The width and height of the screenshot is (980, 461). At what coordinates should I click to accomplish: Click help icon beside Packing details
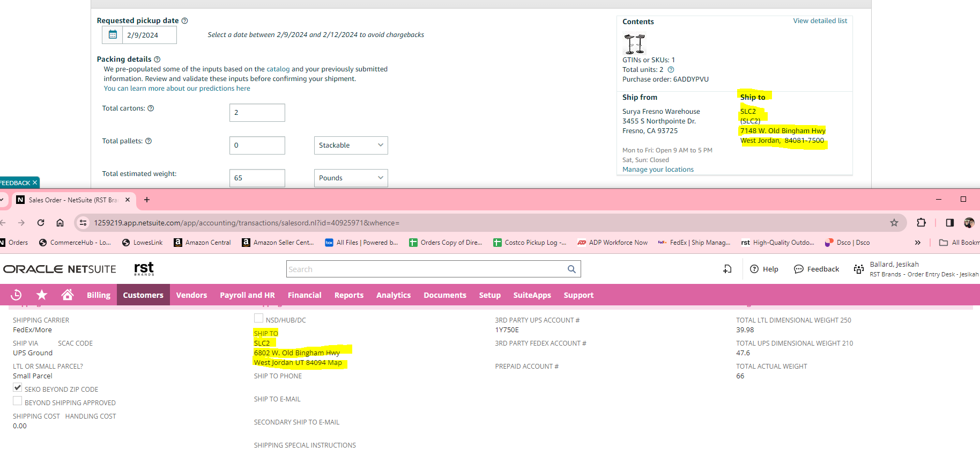[157, 60]
